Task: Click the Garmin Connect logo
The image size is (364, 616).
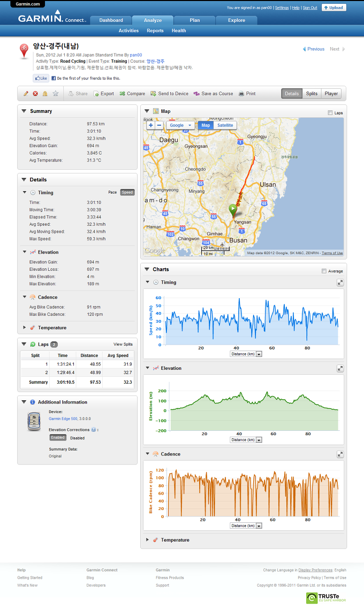Action: 51,18
